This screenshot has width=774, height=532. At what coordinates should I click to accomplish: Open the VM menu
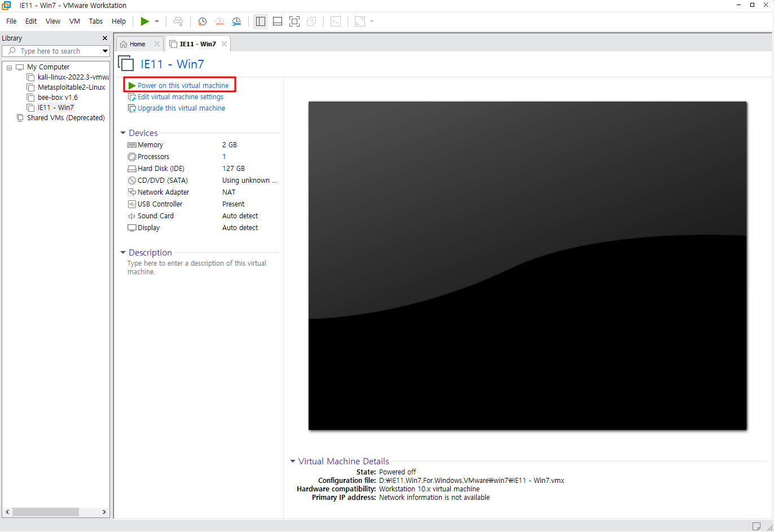74,21
